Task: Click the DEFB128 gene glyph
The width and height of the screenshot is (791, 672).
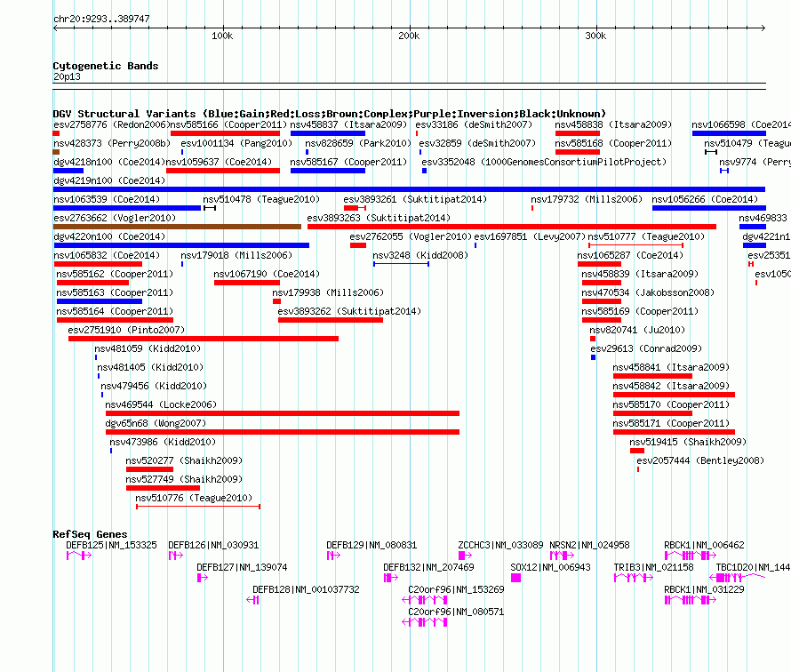Action: (252, 600)
